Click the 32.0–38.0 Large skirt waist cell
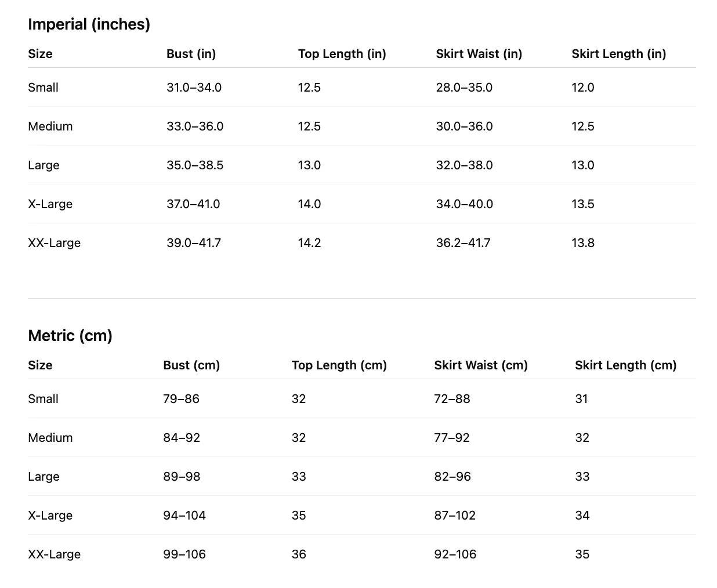 click(464, 165)
